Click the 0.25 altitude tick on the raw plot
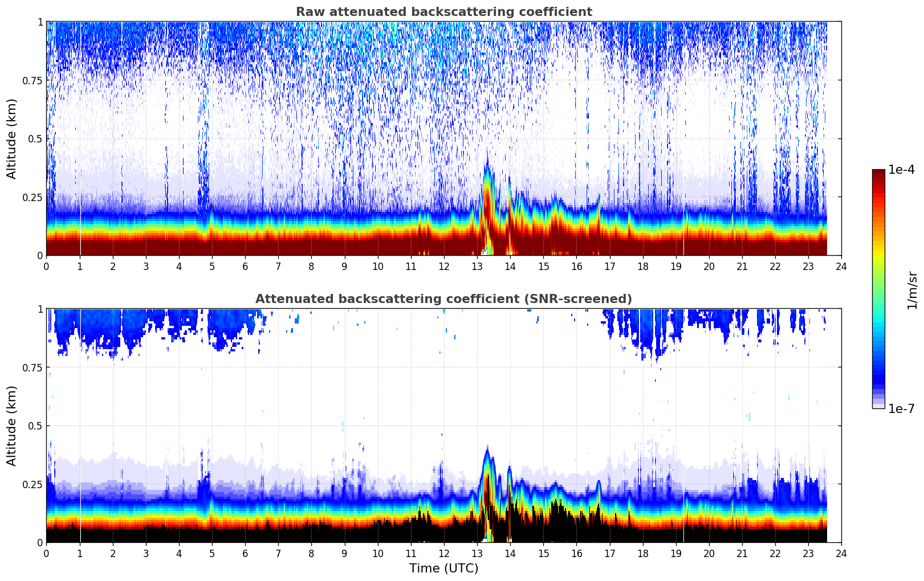Viewport: 924px width, 581px height. [33, 197]
